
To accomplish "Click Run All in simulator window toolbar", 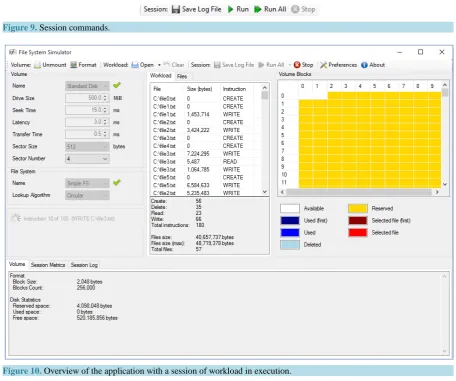I will 271,65.
